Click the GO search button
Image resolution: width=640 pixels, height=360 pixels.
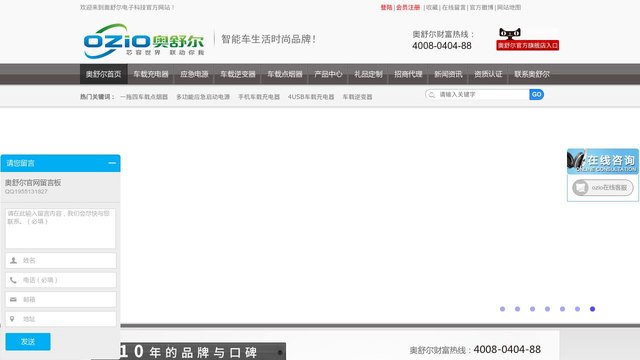point(536,94)
